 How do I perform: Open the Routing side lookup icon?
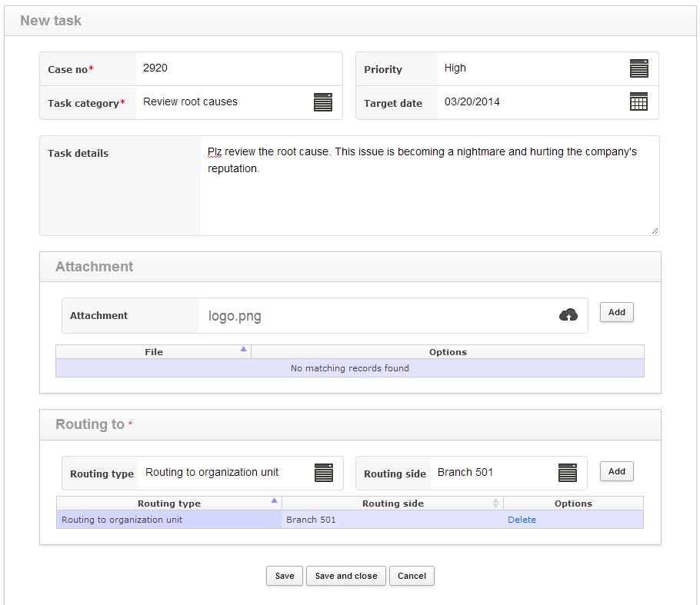coord(567,473)
